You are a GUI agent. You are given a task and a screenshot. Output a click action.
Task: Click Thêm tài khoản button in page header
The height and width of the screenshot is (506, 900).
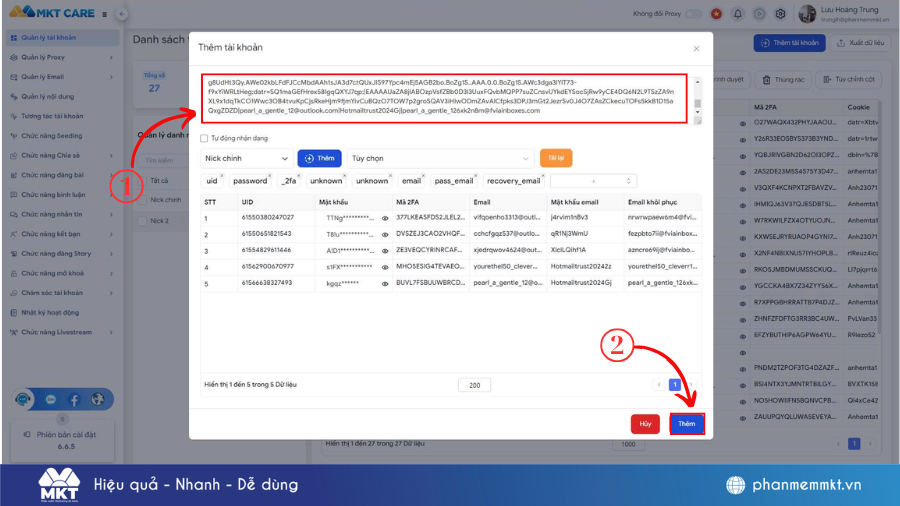pyautogui.click(x=789, y=43)
